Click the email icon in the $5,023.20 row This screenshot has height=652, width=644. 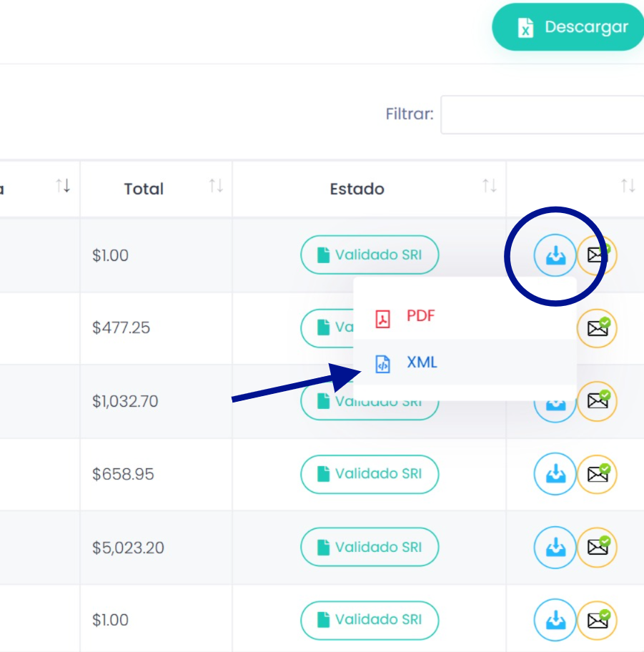pyautogui.click(x=597, y=548)
